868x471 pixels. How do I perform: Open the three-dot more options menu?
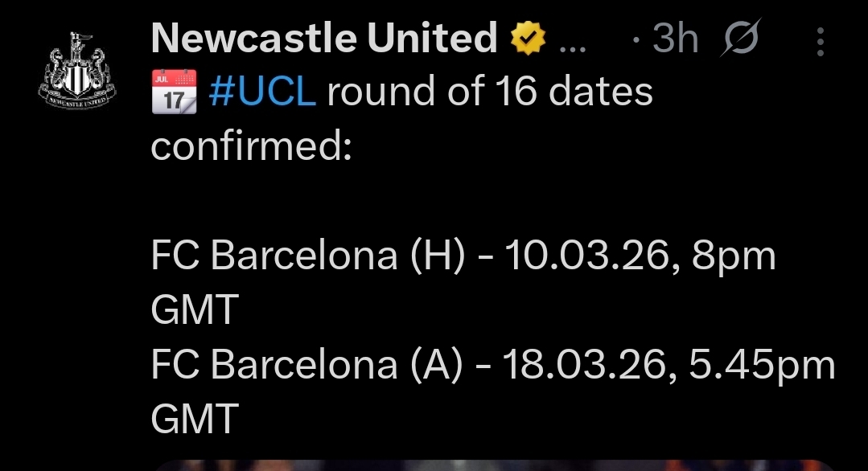tap(820, 40)
